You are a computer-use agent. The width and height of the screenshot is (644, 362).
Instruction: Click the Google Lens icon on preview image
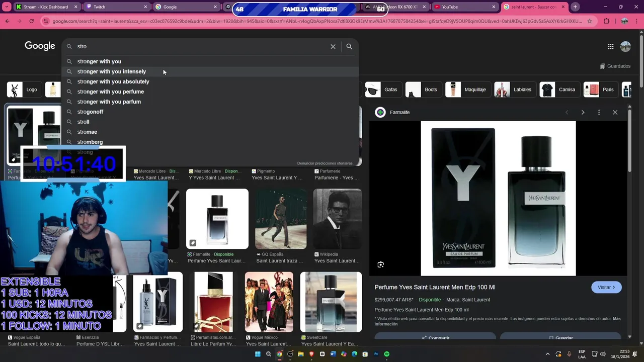pyautogui.click(x=381, y=264)
